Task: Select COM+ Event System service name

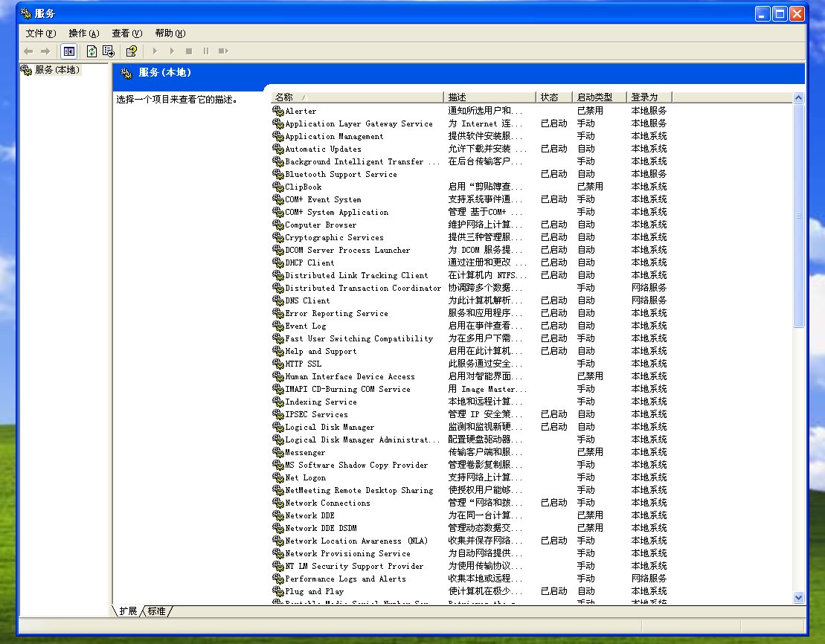Action: pyautogui.click(x=323, y=199)
